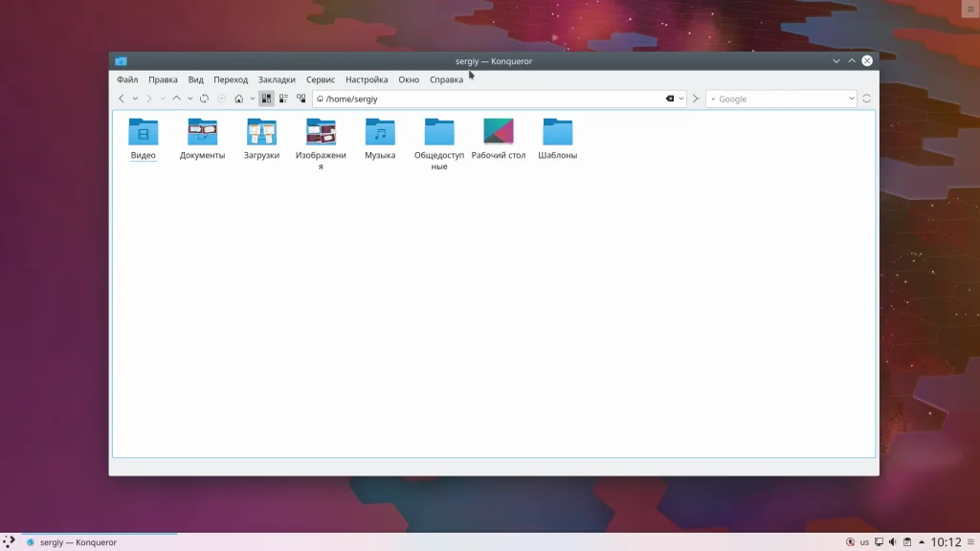Image resolution: width=980 pixels, height=551 pixels.
Task: Open the clipboard tray icon
Action: 907,542
